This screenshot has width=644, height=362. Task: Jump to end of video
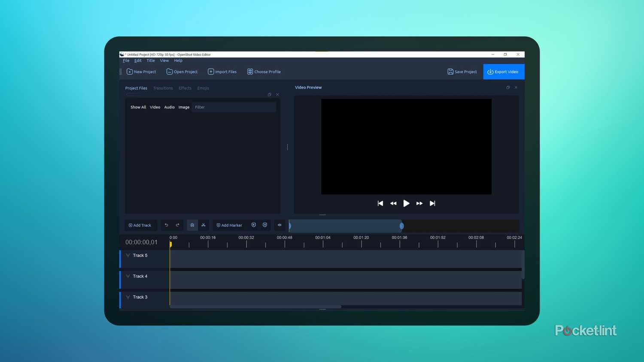tap(432, 203)
